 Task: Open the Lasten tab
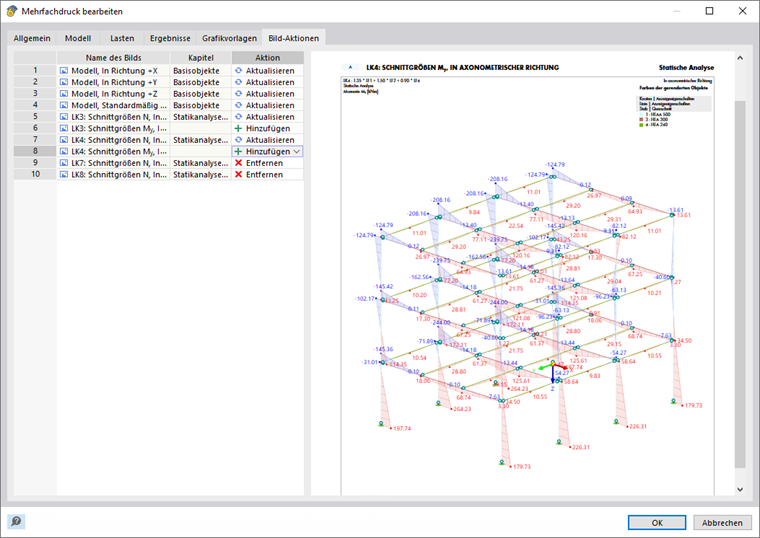click(122, 38)
